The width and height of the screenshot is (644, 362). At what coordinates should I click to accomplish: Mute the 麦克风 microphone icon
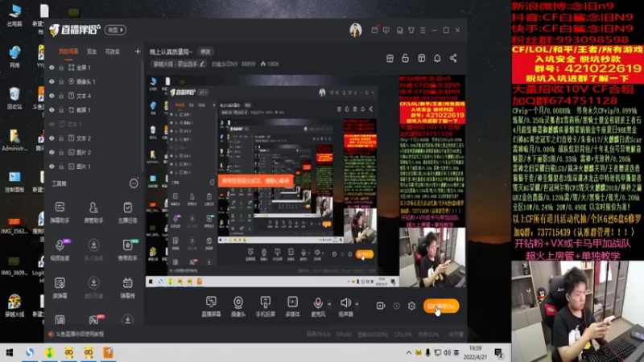pyautogui.click(x=318, y=303)
